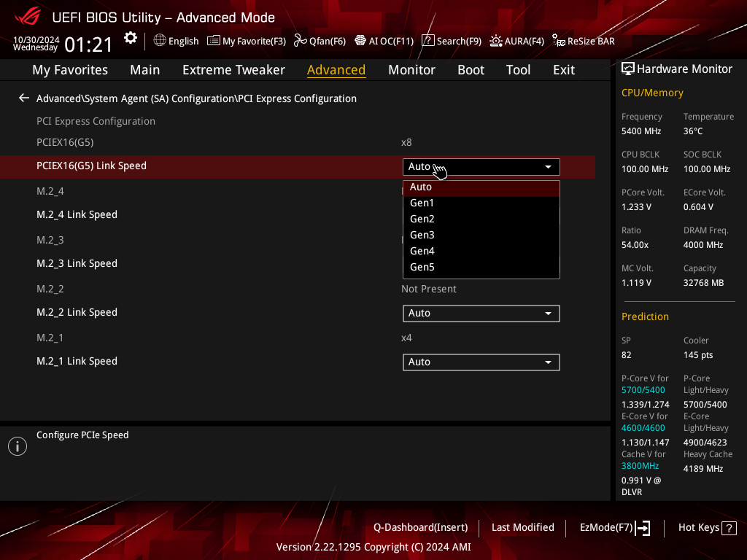Open My Favorite(F3) list
Viewport: 747px width, 560px height.
[x=247, y=41]
